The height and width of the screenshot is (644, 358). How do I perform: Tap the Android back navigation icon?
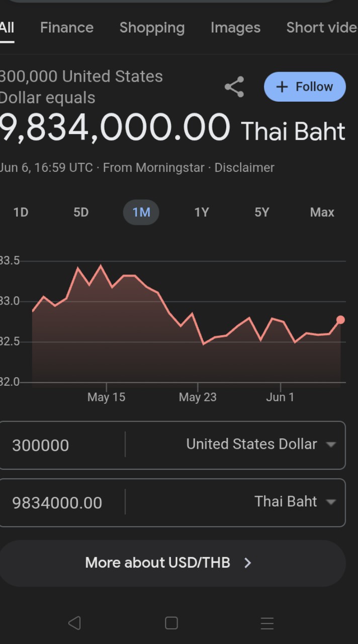[74, 623]
